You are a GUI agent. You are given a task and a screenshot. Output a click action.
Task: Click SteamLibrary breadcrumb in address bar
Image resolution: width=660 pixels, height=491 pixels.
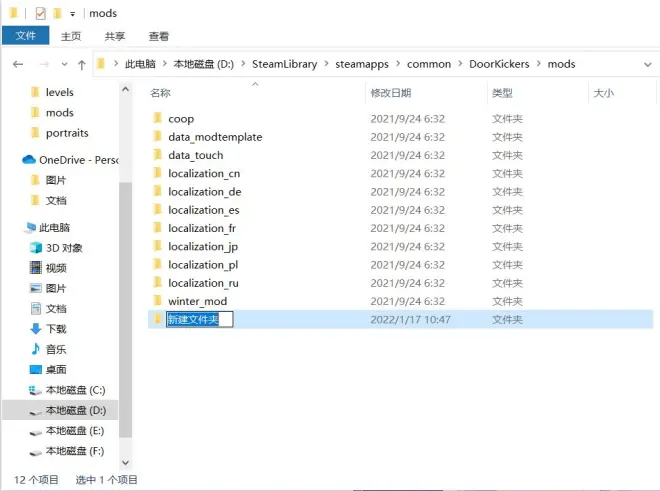285,64
